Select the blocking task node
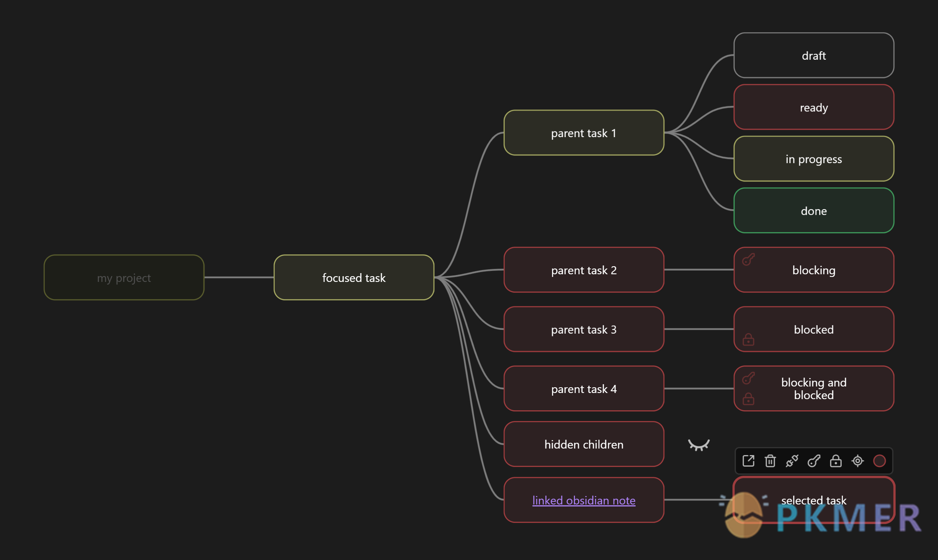Image resolution: width=938 pixels, height=560 pixels. point(814,270)
